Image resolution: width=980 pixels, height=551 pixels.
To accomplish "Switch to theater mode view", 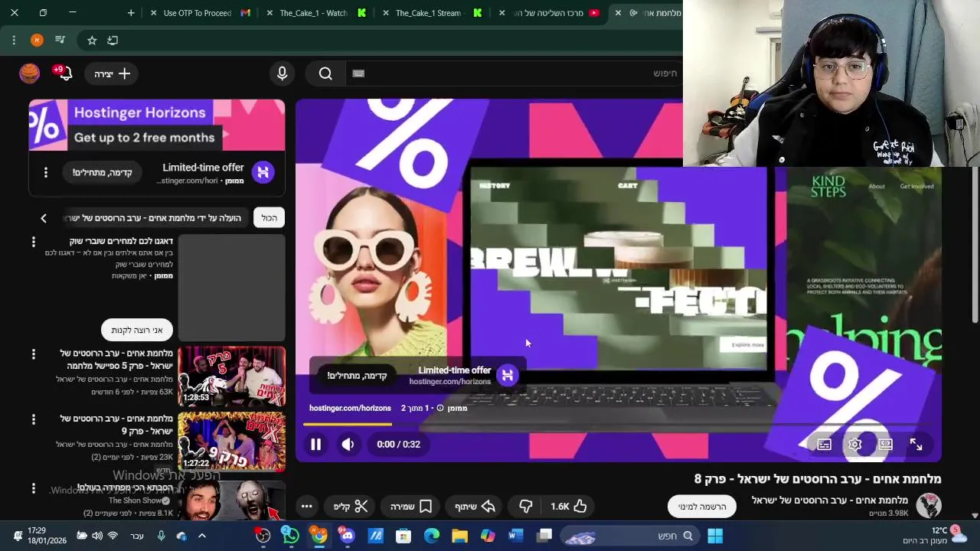I will (885, 445).
